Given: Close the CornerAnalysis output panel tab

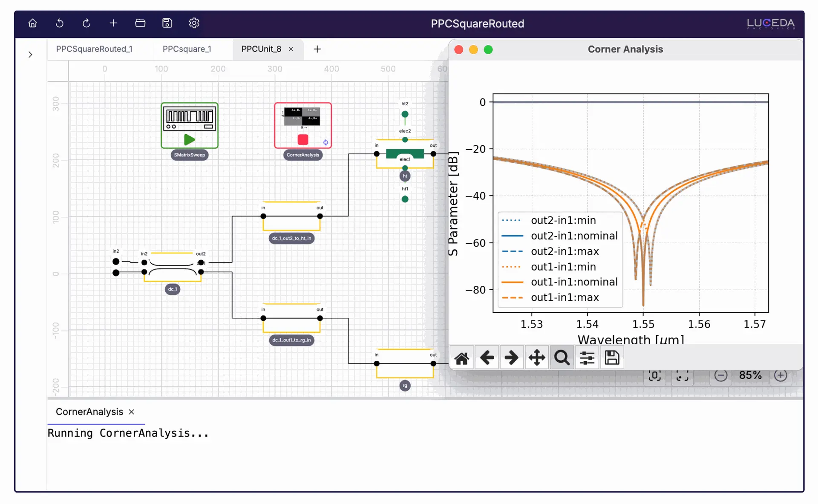Looking at the screenshot, I should click(x=132, y=412).
